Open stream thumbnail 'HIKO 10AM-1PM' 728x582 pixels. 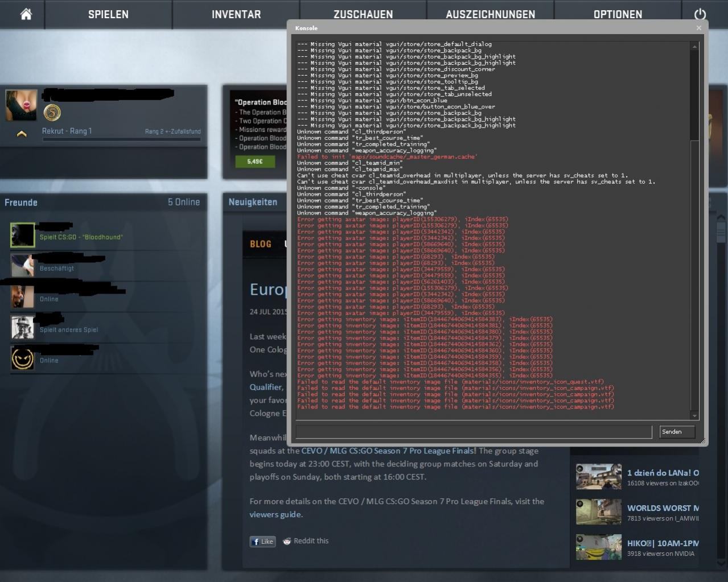pos(599,547)
